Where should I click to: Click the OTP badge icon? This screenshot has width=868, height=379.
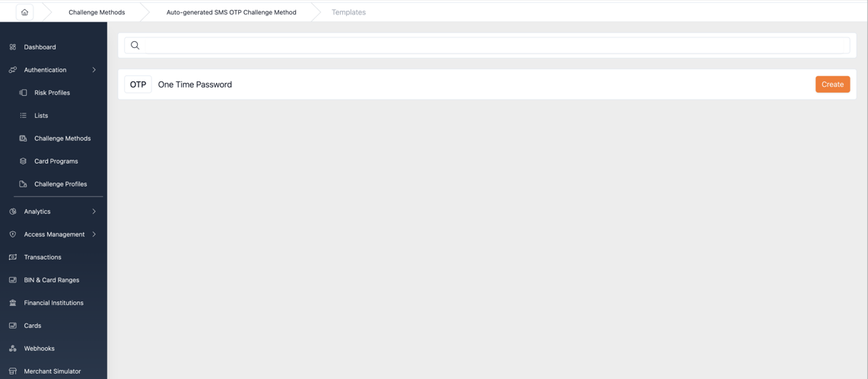coord(138,84)
